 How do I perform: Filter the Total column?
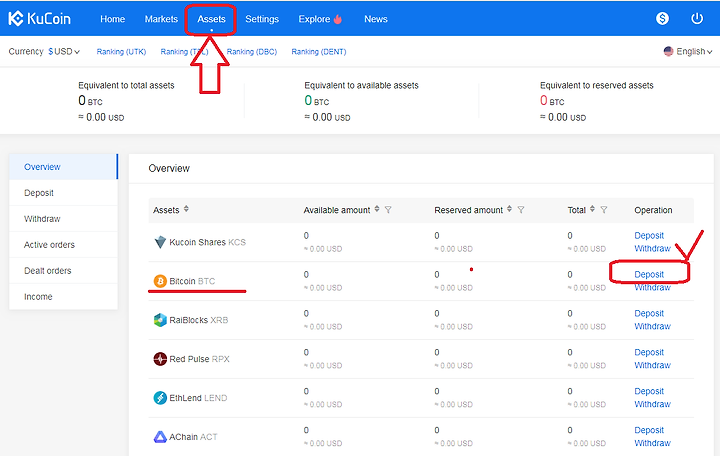click(604, 209)
